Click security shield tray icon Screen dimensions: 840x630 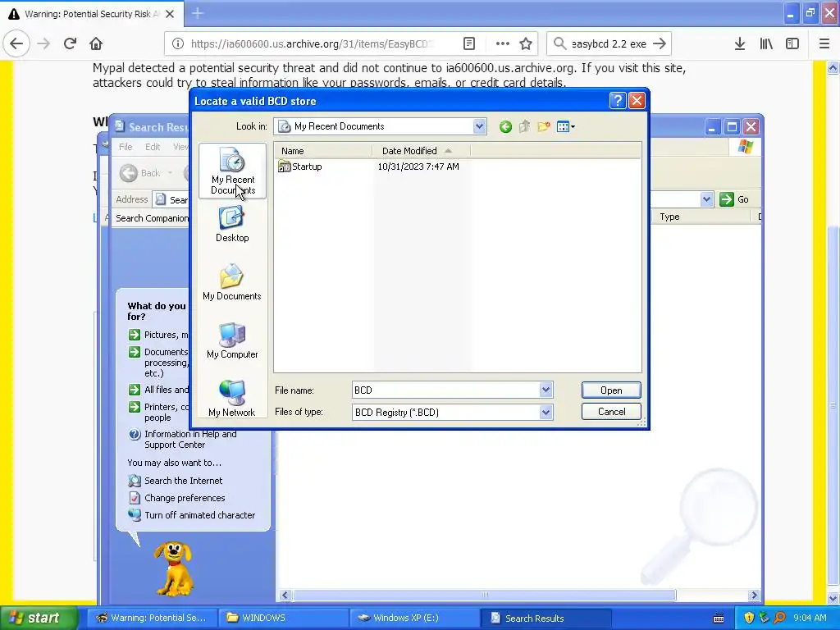749,618
